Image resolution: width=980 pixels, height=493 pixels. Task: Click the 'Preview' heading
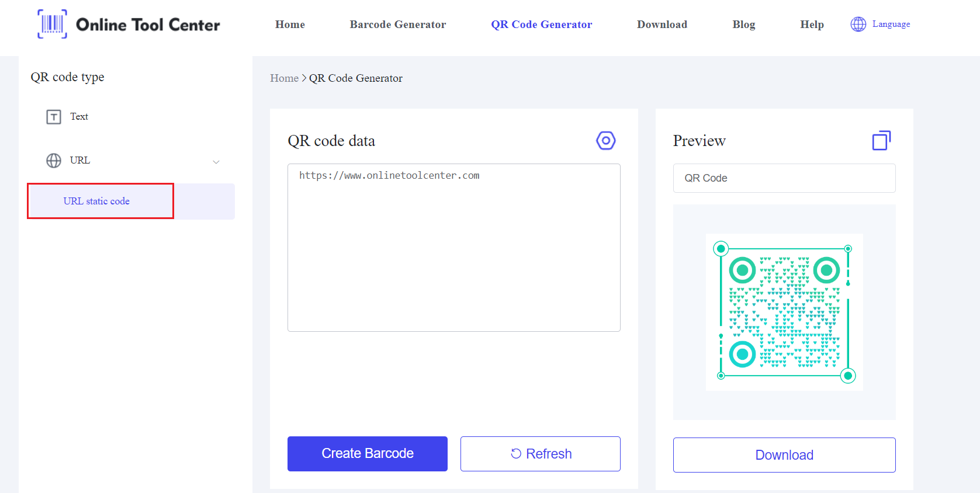click(699, 141)
